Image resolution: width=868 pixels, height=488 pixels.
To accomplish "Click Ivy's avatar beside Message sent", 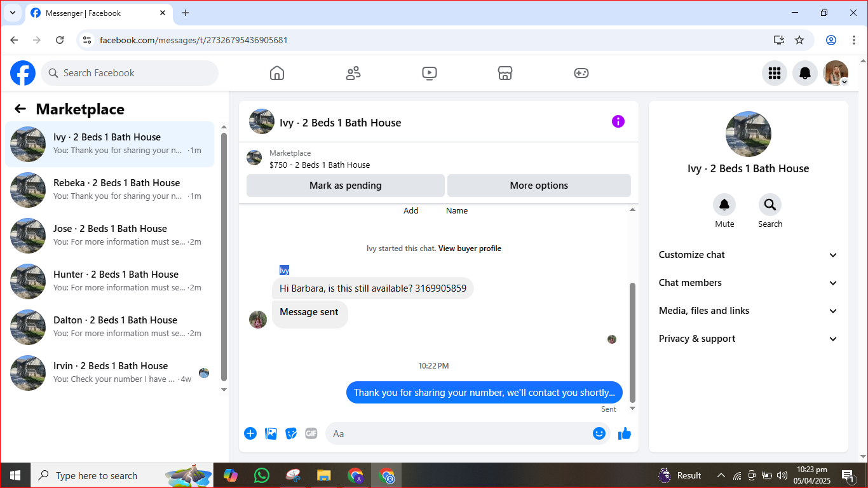I will 258,320.
